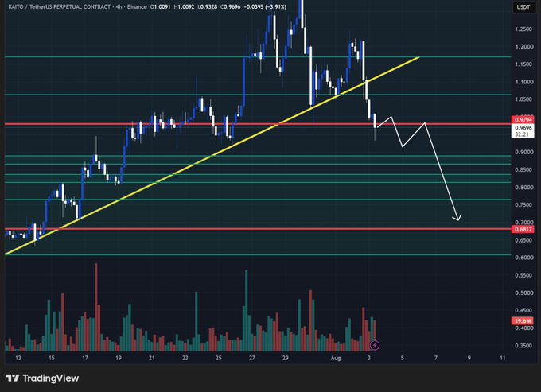Click the 0.5000 price axis label
The image size is (541, 392).
(523, 293)
